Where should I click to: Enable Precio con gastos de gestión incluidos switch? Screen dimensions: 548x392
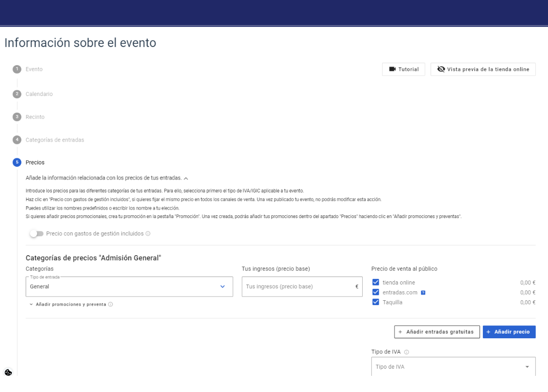coord(36,234)
